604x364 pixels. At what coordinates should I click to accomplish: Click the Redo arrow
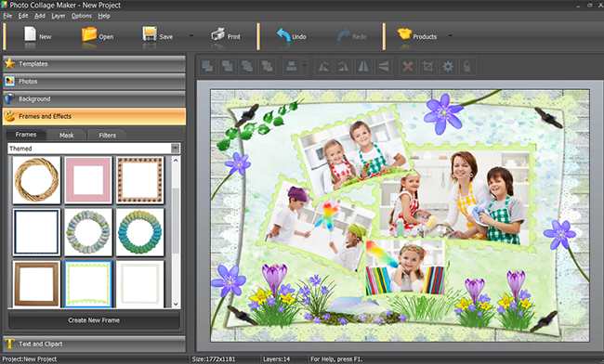click(343, 35)
